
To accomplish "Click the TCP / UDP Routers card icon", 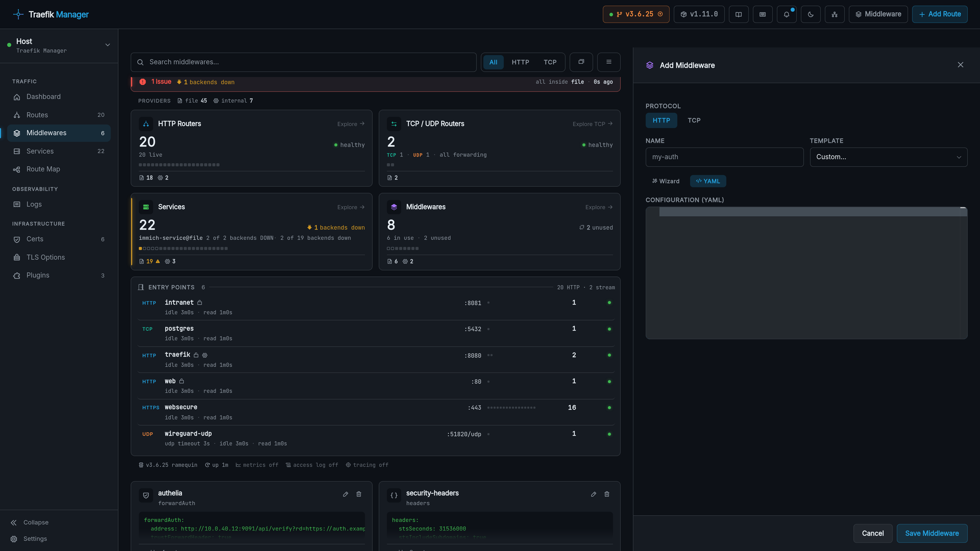I will click(x=394, y=124).
